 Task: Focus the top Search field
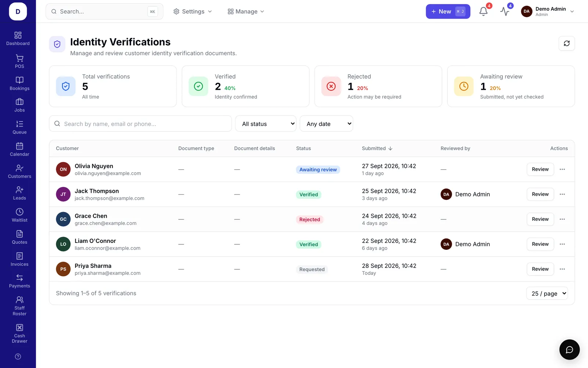click(x=104, y=11)
